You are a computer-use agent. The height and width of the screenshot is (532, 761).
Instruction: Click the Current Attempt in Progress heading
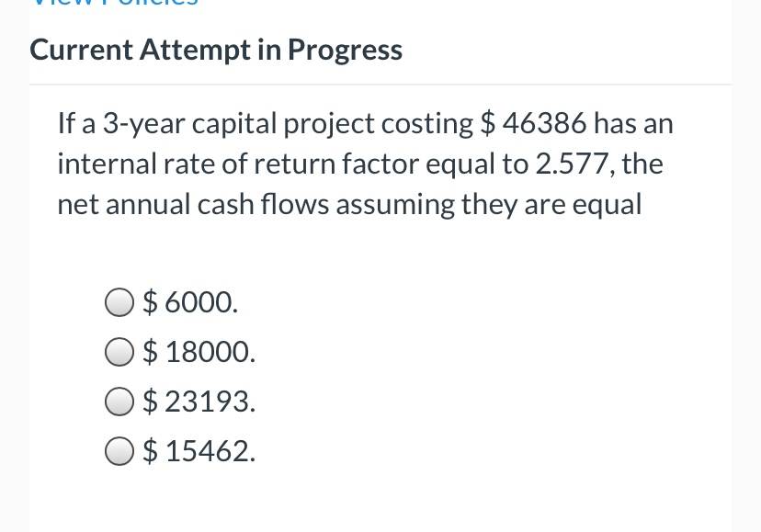pyautogui.click(x=216, y=51)
